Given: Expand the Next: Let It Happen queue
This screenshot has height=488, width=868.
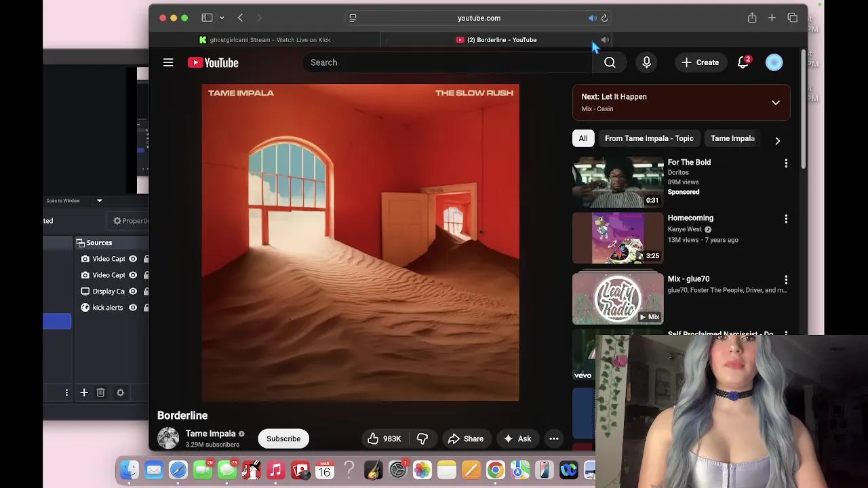Looking at the screenshot, I should tap(775, 103).
